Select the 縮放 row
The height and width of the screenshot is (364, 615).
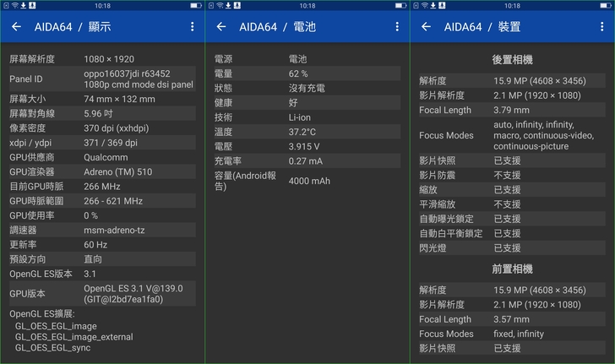click(x=512, y=190)
